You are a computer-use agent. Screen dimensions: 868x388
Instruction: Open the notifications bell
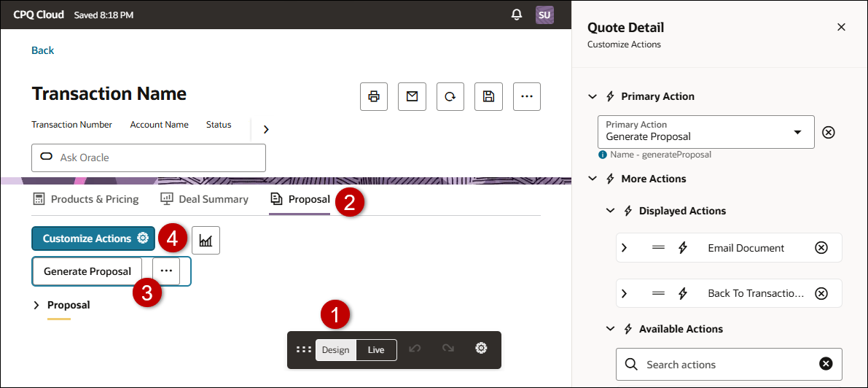click(517, 15)
